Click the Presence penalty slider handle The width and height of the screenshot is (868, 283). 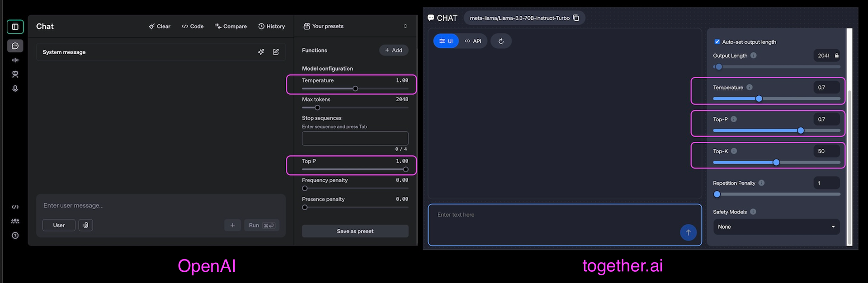click(305, 208)
